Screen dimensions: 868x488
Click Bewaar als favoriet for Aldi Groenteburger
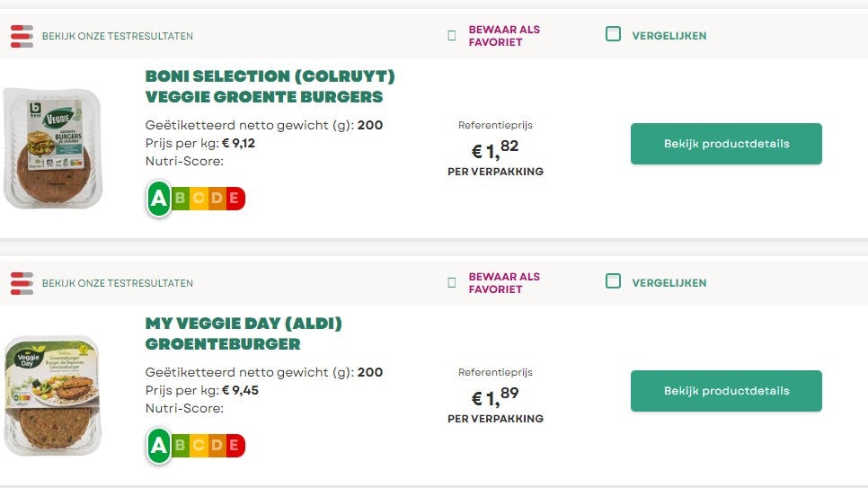pyautogui.click(x=504, y=283)
